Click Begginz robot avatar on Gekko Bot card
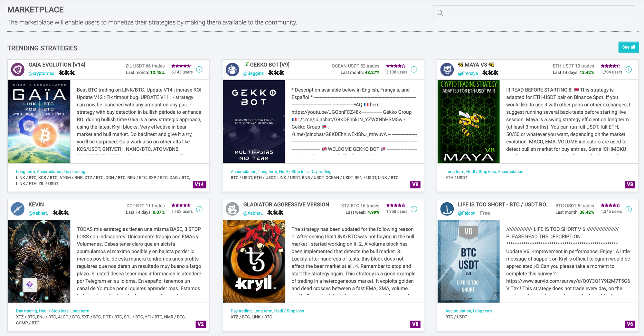The width and height of the screenshot is (644, 336). pos(232,70)
